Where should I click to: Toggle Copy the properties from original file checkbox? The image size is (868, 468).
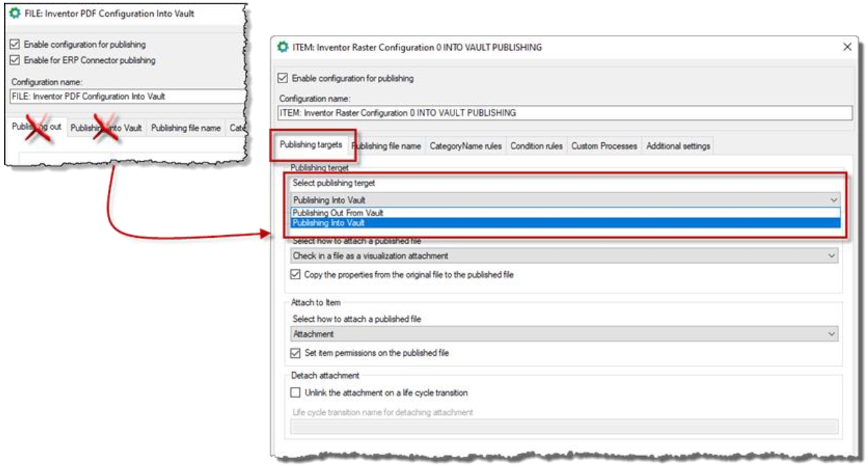tap(296, 274)
